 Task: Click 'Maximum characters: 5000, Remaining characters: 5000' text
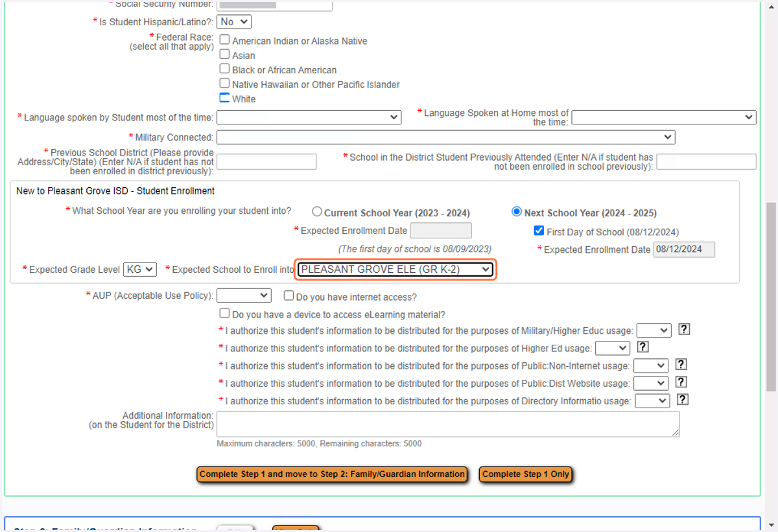(x=319, y=444)
